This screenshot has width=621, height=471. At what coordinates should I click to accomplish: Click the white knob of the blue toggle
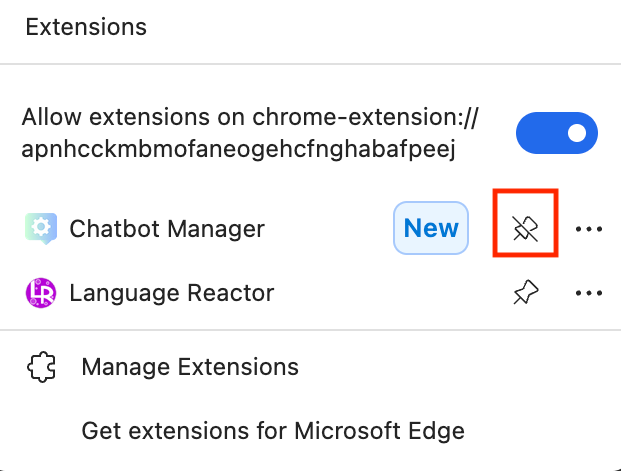pyautogui.click(x=576, y=133)
